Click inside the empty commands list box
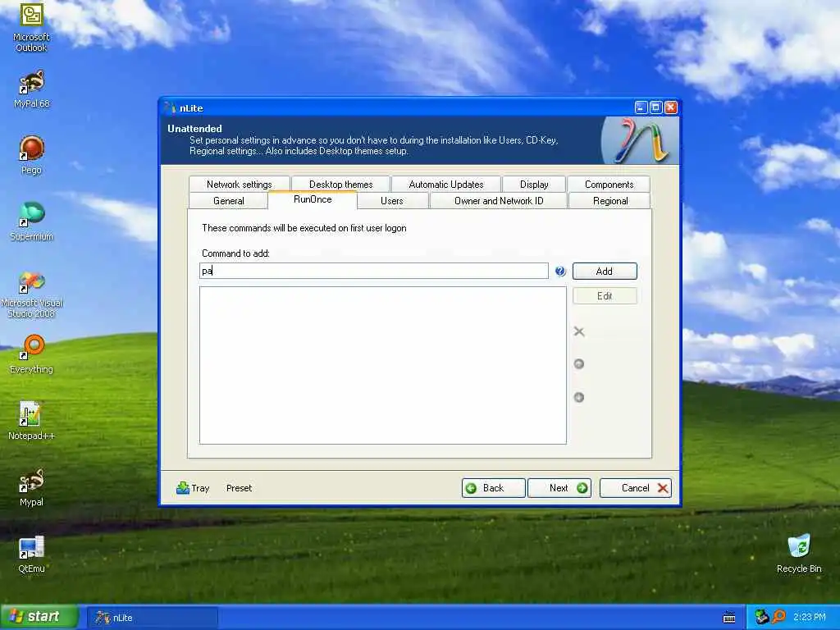 383,365
